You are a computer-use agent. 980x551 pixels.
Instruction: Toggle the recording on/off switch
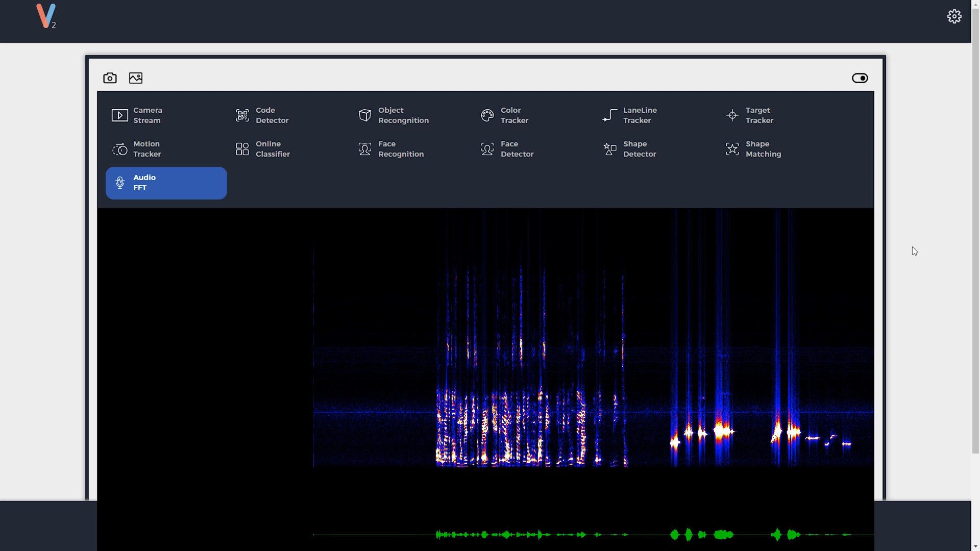860,78
